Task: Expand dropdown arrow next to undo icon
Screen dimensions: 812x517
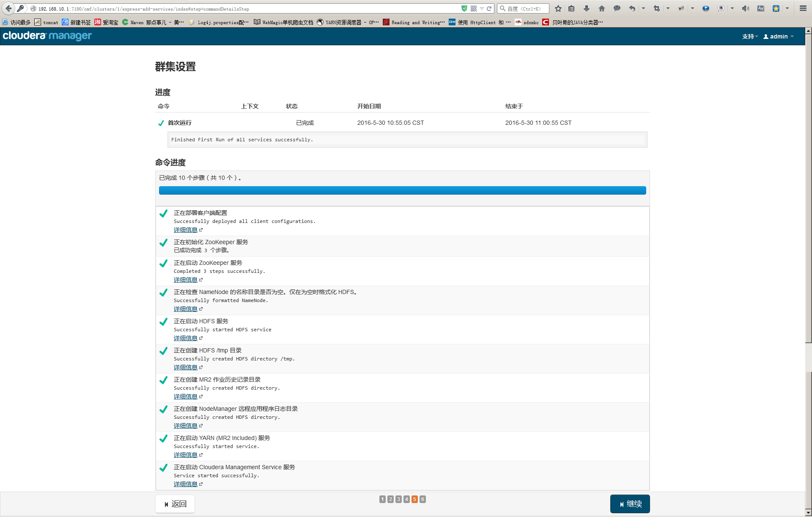Action: click(643, 8)
